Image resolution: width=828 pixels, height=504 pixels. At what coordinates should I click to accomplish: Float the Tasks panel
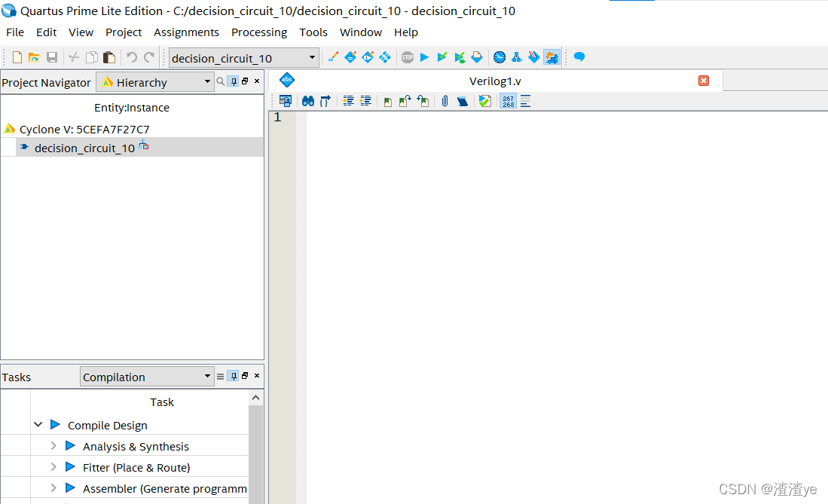245,376
